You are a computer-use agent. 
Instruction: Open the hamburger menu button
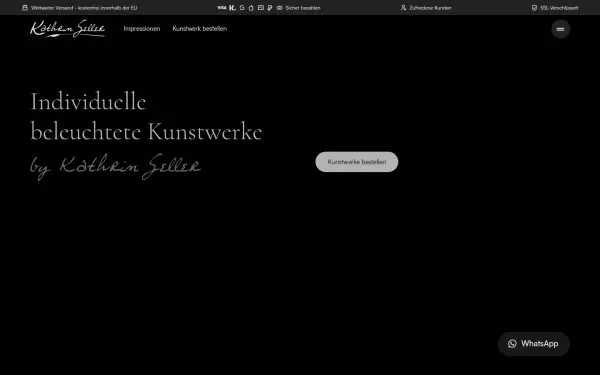point(560,29)
